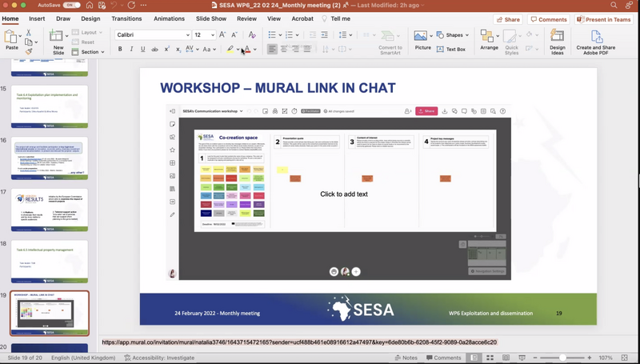Image resolution: width=640 pixels, height=364 pixels.
Task: Open the bullets list dropdown arrow
Action: click(x=281, y=34)
